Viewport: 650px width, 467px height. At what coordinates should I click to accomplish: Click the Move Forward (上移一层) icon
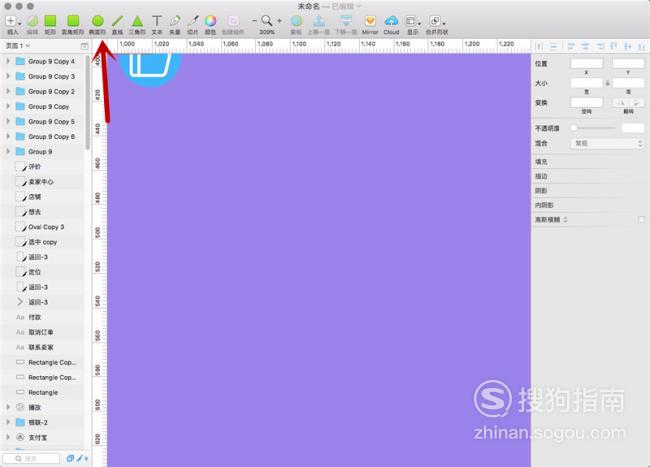318,24
